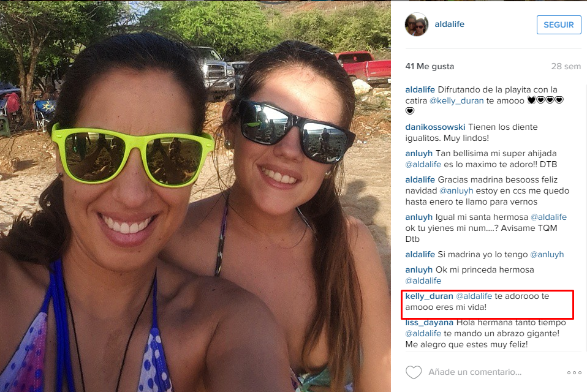Click @anluyh mention in 'feliz navidad' comment
The height and width of the screenshot is (392, 587).
pos(456,190)
